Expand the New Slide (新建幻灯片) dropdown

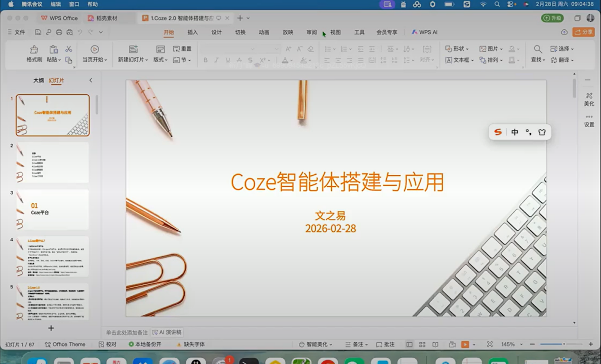coord(146,60)
